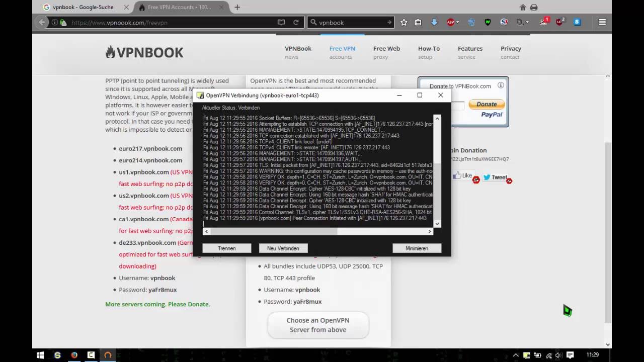Open the Free VPN accounts menu item
This screenshot has height=362, width=644.
tap(342, 52)
